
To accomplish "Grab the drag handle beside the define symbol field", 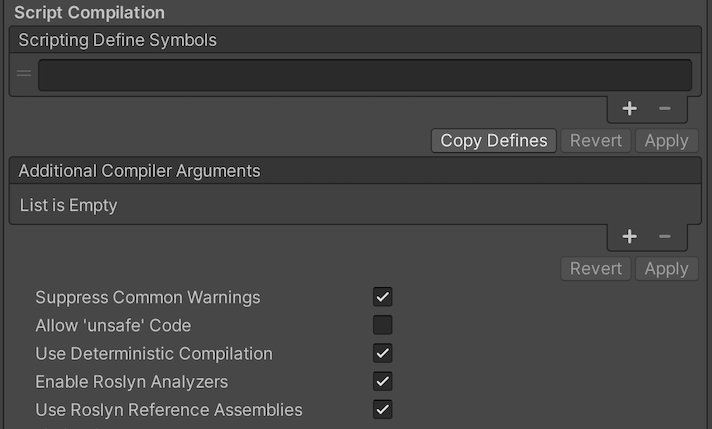I will pos(24,75).
